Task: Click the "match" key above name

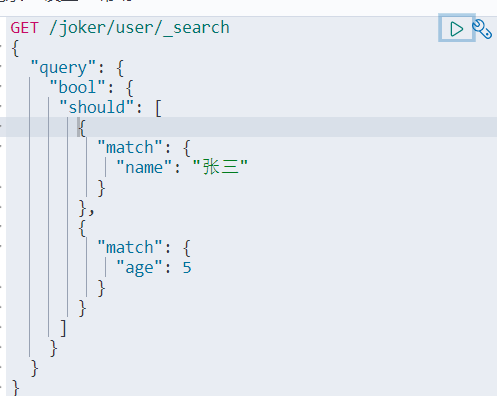Action: (130, 148)
